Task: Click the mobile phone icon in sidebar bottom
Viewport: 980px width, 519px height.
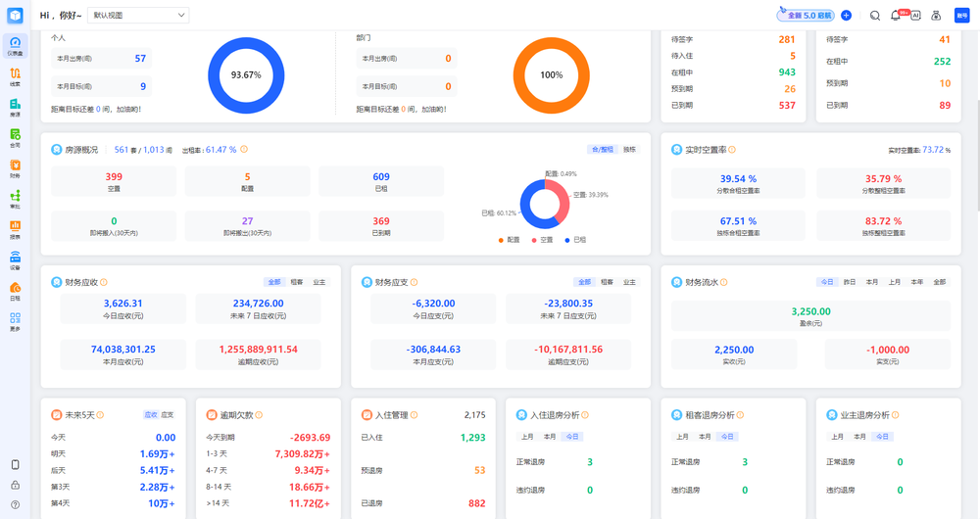Action: coord(15,465)
